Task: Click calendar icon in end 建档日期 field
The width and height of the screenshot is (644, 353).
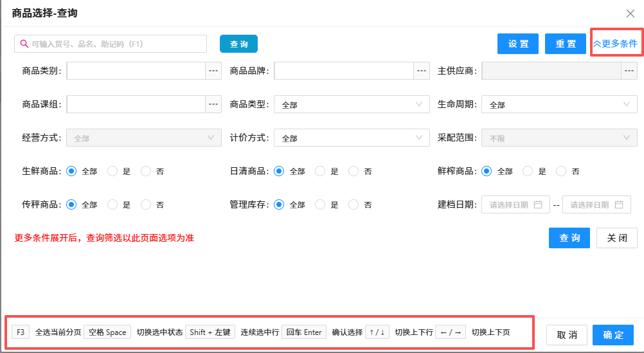Action: [x=619, y=204]
